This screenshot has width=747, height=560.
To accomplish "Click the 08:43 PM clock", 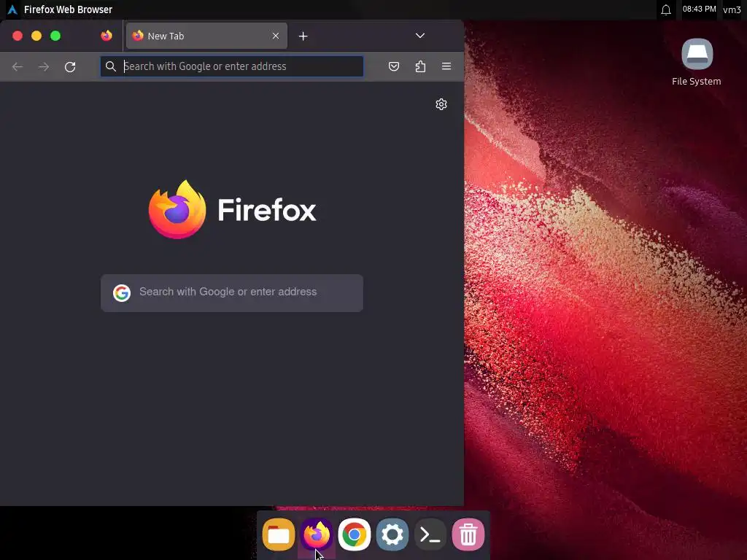I will 699,9.
